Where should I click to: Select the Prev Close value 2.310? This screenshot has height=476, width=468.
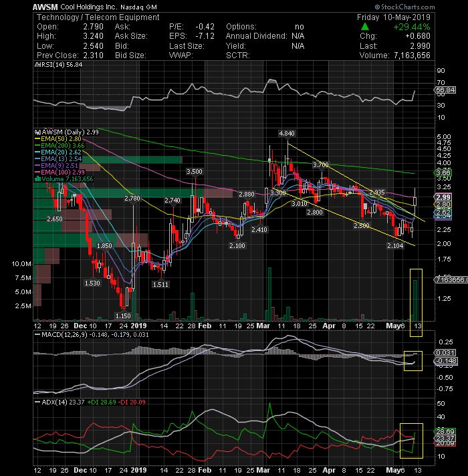click(94, 55)
